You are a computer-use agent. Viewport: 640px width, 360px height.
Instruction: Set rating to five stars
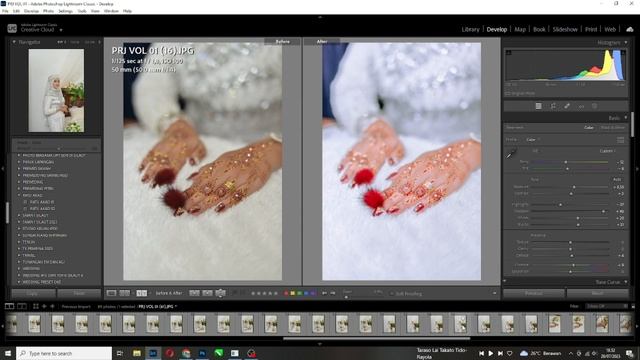[276, 293]
